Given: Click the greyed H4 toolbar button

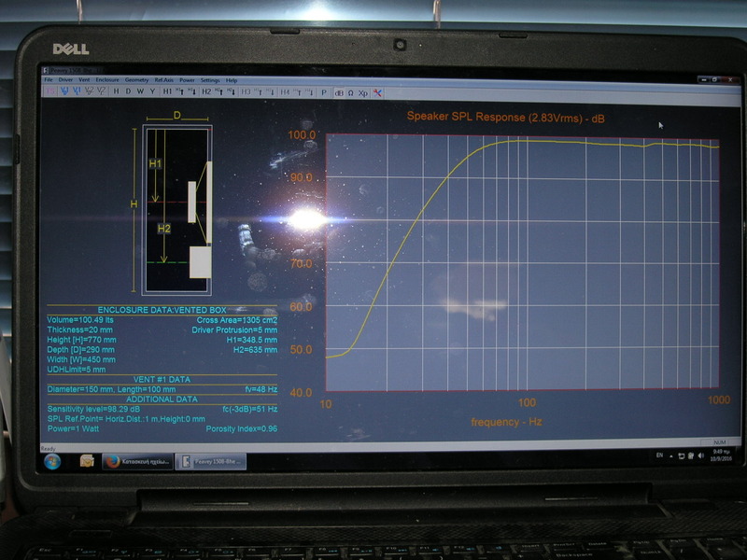Looking at the screenshot, I should click(x=285, y=92).
